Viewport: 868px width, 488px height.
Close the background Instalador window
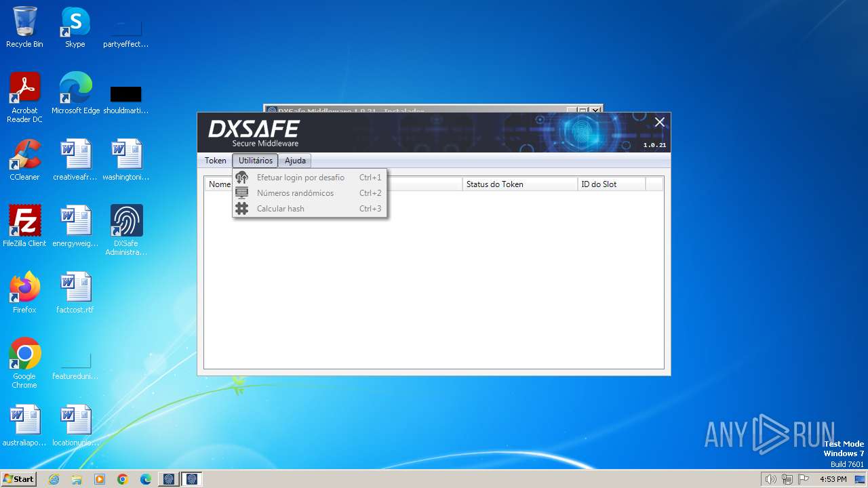point(595,110)
